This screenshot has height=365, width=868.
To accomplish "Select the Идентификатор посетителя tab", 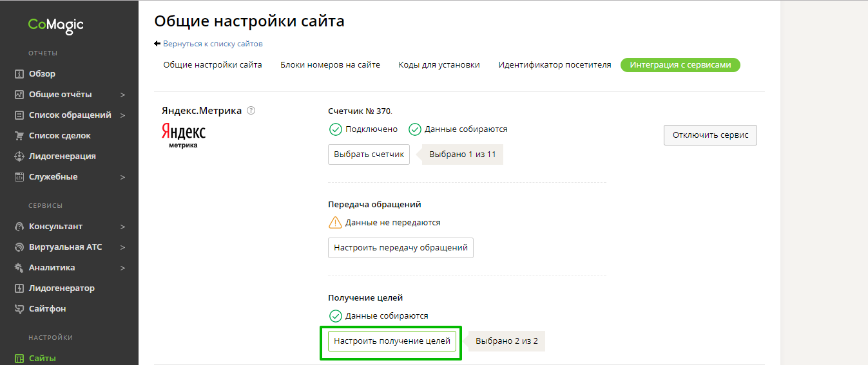I will (x=554, y=65).
